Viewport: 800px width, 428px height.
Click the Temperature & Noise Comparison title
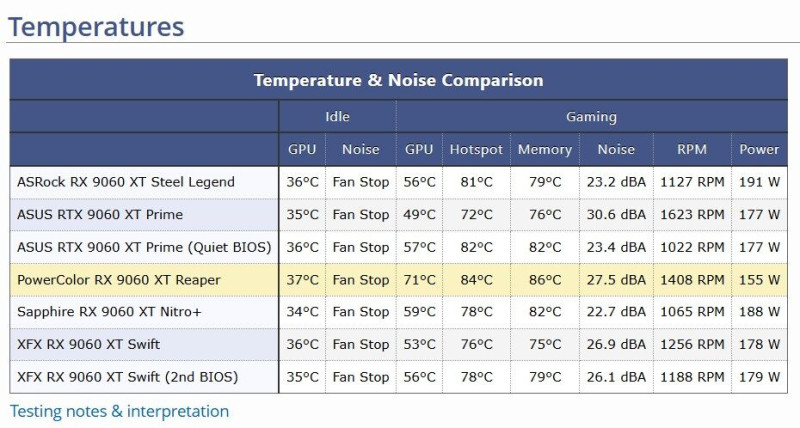398,80
